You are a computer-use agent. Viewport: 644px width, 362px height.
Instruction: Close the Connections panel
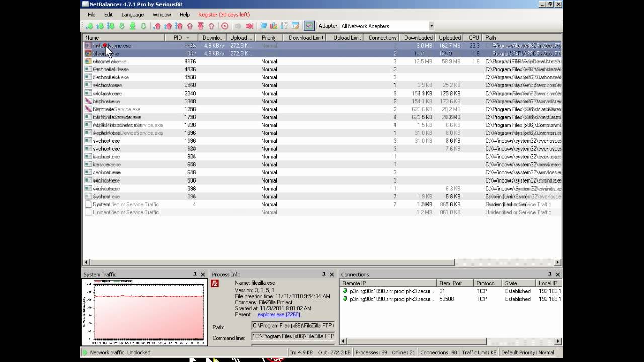tap(557, 275)
